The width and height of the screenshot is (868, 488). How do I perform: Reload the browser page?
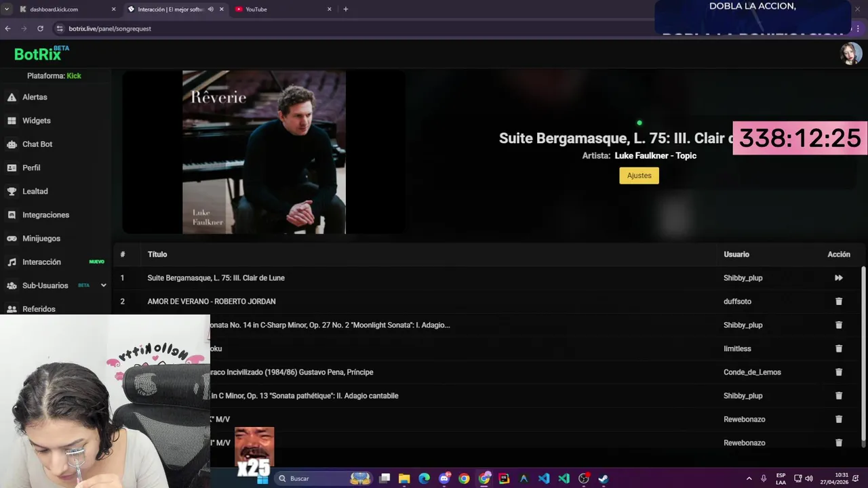coord(40,28)
